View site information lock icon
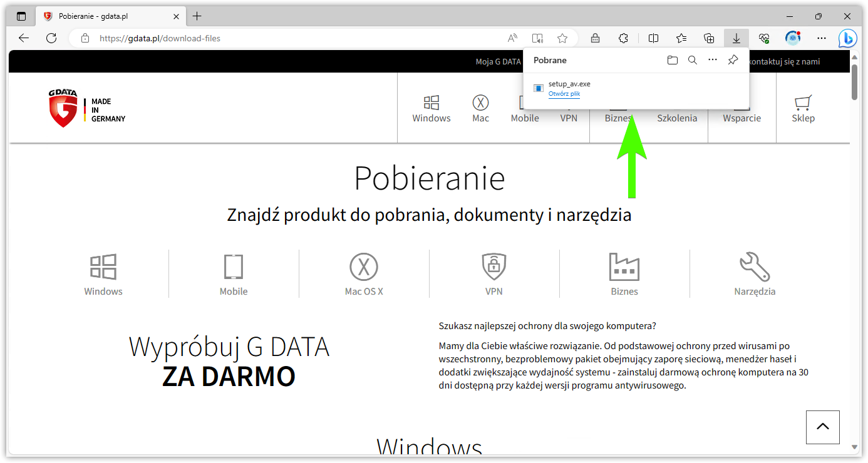The height and width of the screenshot is (463, 868). tap(86, 38)
